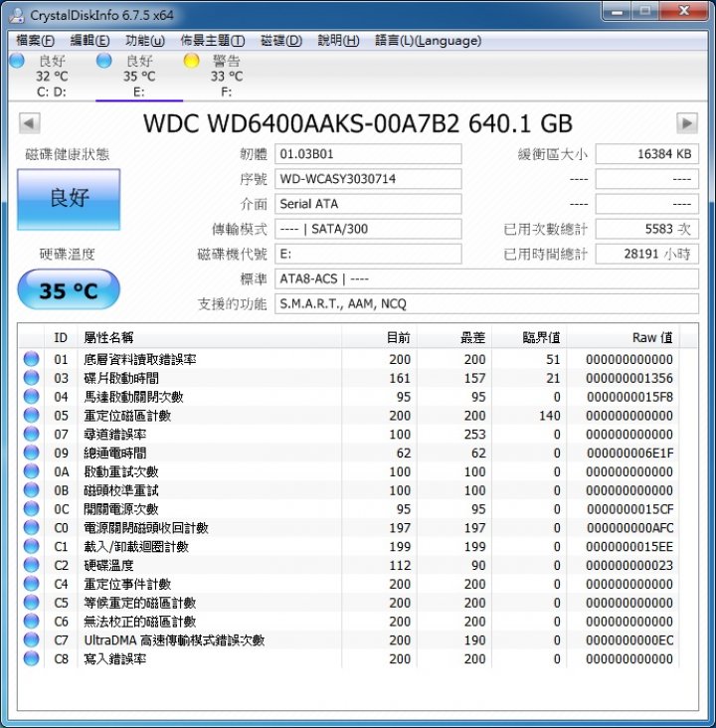Viewport: 716px width, 728px height.
Task: Open the 檔案(F) menu
Action: (x=35, y=41)
